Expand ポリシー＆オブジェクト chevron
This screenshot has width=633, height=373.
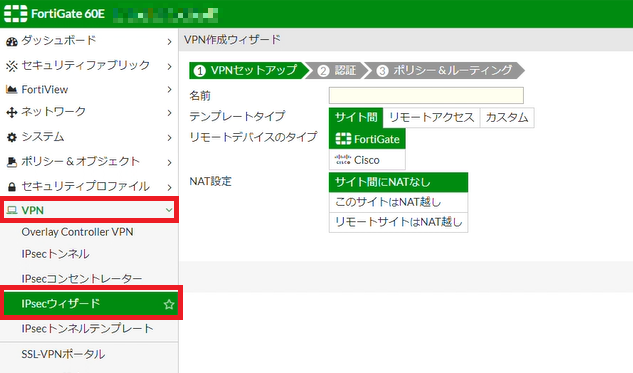coord(169,162)
